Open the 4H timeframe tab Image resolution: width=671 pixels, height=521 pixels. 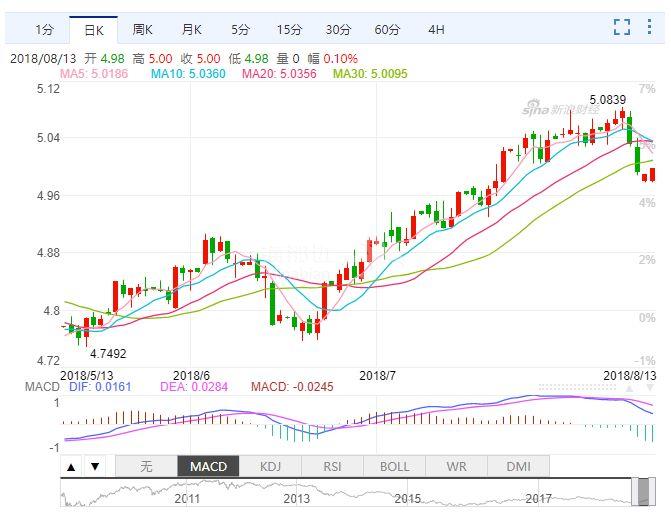436,29
